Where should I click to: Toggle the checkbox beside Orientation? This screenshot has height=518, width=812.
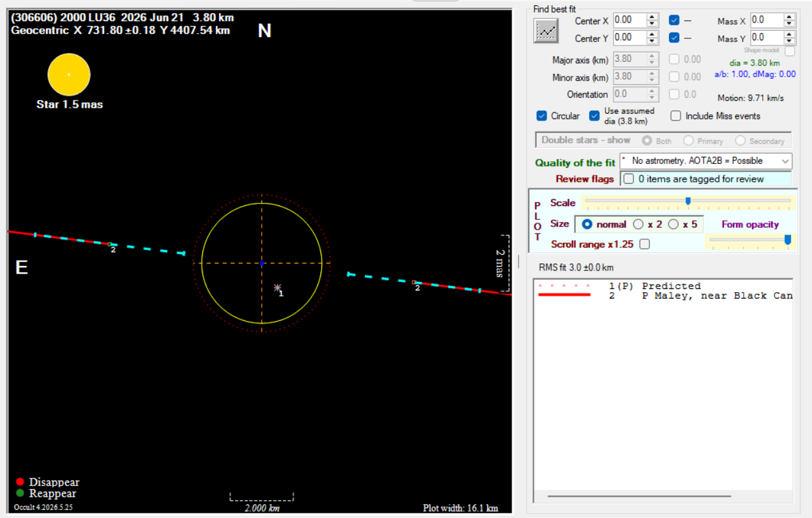(x=674, y=94)
